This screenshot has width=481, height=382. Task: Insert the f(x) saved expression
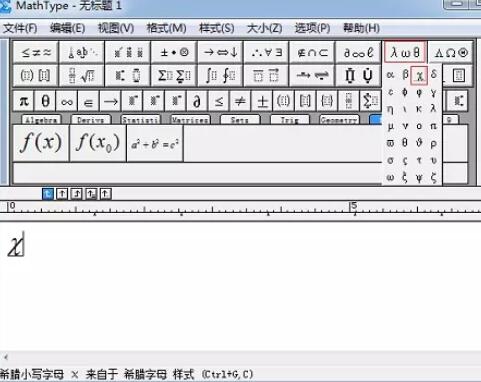(41, 143)
